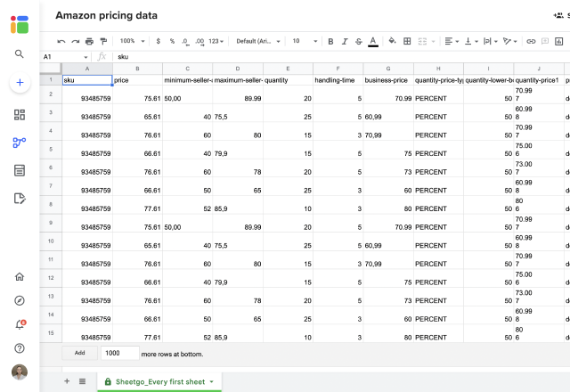Click the business-price header cell
This screenshot has width=570, height=392.
click(x=388, y=80)
